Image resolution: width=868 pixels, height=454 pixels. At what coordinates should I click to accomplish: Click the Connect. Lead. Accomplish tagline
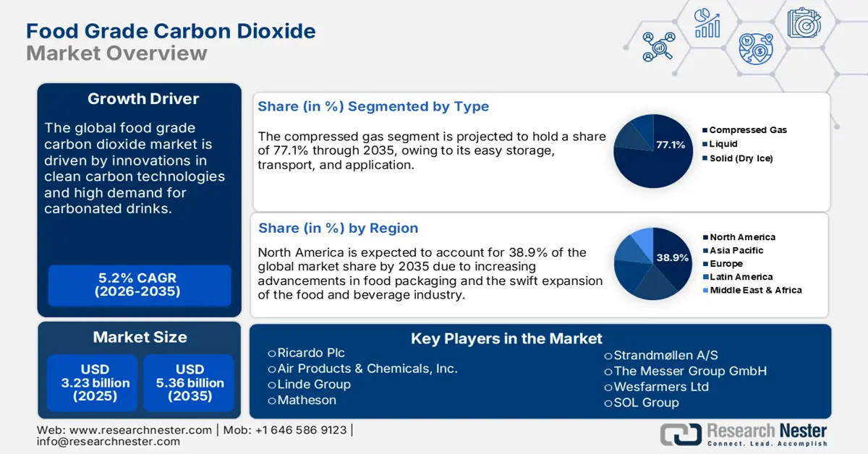(x=767, y=443)
